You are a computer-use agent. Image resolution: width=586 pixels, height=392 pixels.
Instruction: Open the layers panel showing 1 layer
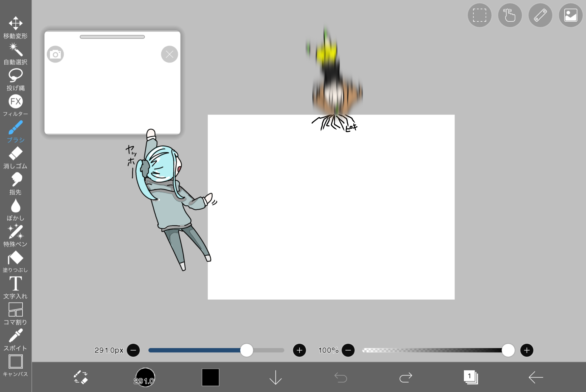click(x=471, y=377)
